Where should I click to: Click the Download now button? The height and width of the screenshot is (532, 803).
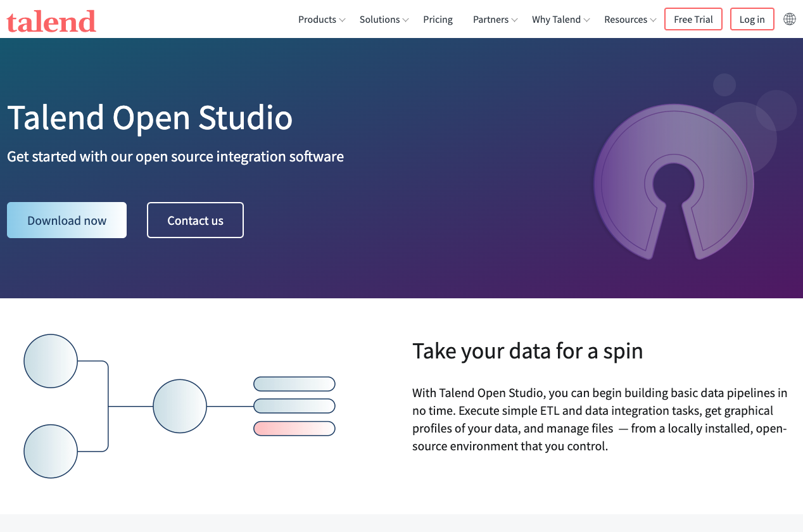(x=66, y=220)
